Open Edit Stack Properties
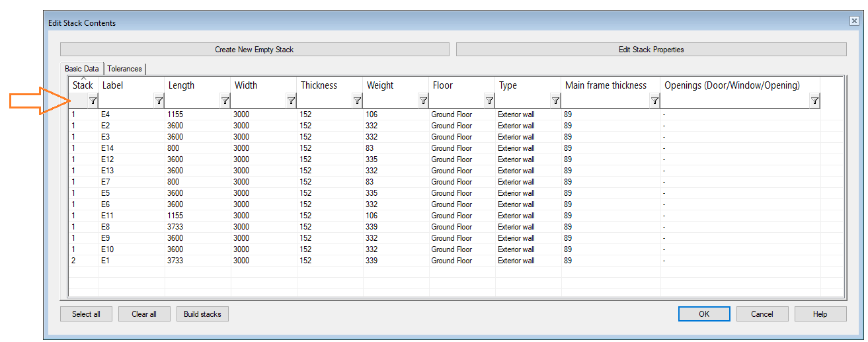Viewport: 868px width, 342px height. (x=651, y=50)
